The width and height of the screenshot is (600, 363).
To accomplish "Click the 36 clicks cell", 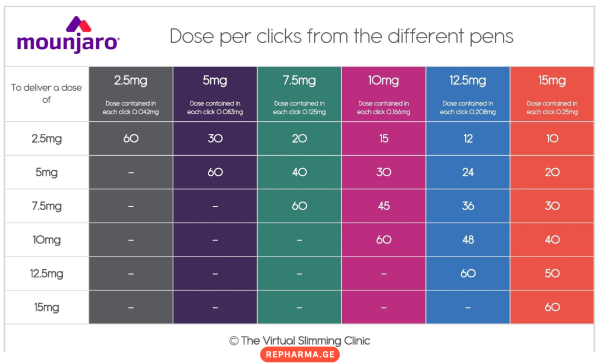I will point(468,206).
